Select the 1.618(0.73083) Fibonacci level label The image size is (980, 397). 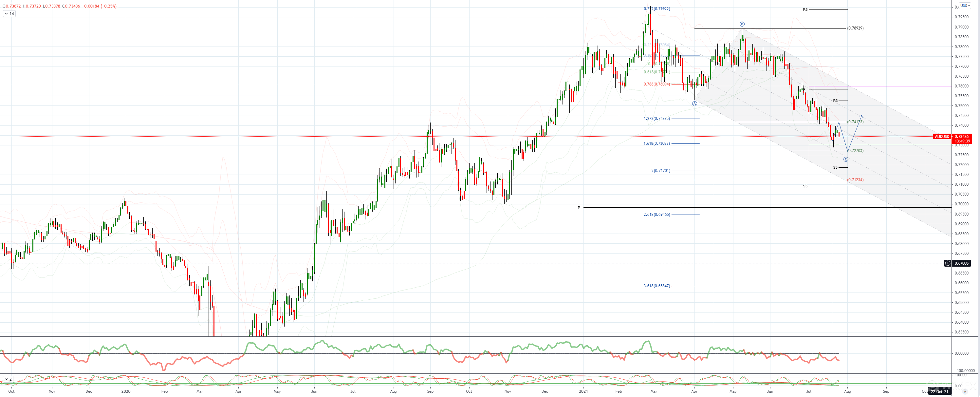(x=656, y=143)
